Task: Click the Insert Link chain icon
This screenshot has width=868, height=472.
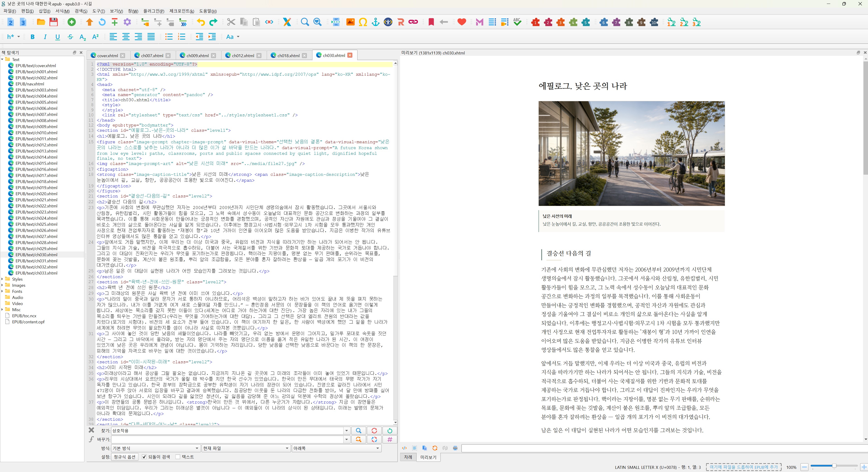Action: 413,22
